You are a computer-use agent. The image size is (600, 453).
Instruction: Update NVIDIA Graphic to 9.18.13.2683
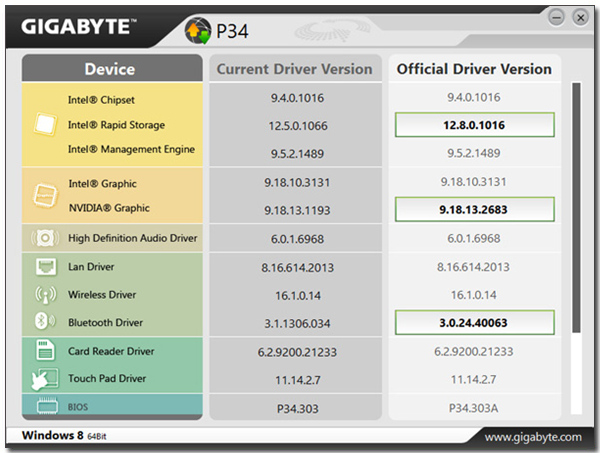coord(474,209)
